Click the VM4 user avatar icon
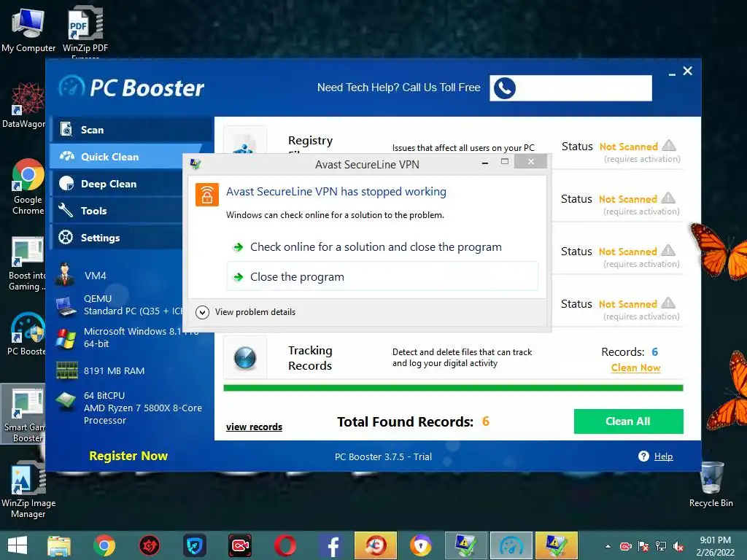The image size is (747, 560). [x=64, y=275]
